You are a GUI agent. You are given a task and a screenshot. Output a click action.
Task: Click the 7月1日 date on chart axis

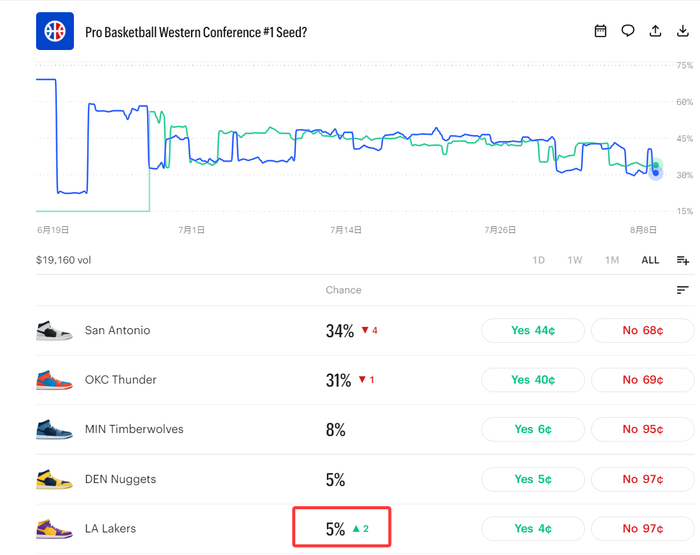click(x=192, y=230)
